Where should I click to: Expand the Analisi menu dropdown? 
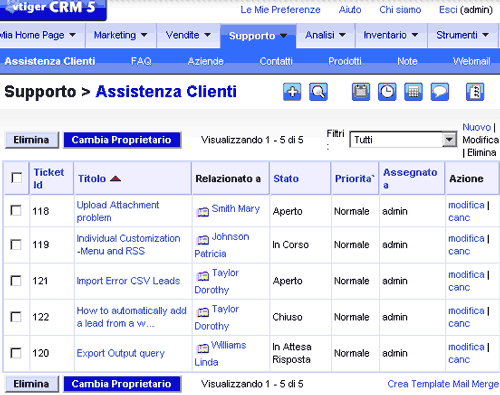point(342,35)
